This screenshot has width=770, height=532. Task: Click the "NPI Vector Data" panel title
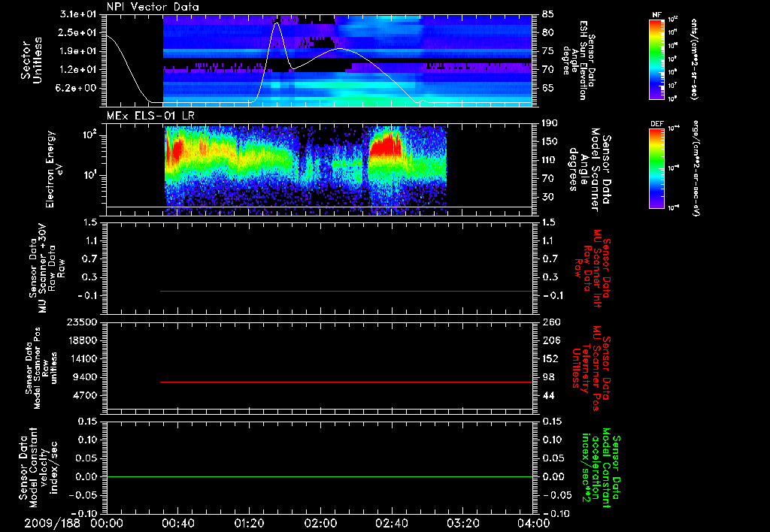point(153,7)
